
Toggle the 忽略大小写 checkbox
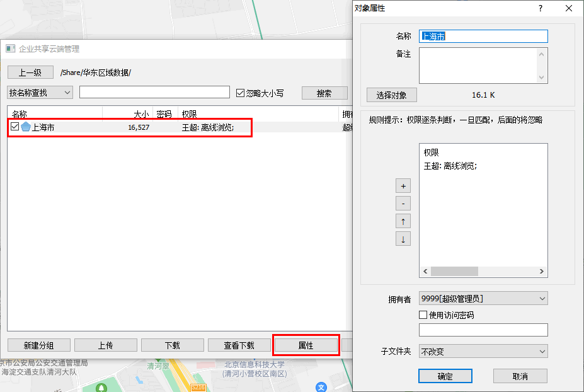click(240, 93)
